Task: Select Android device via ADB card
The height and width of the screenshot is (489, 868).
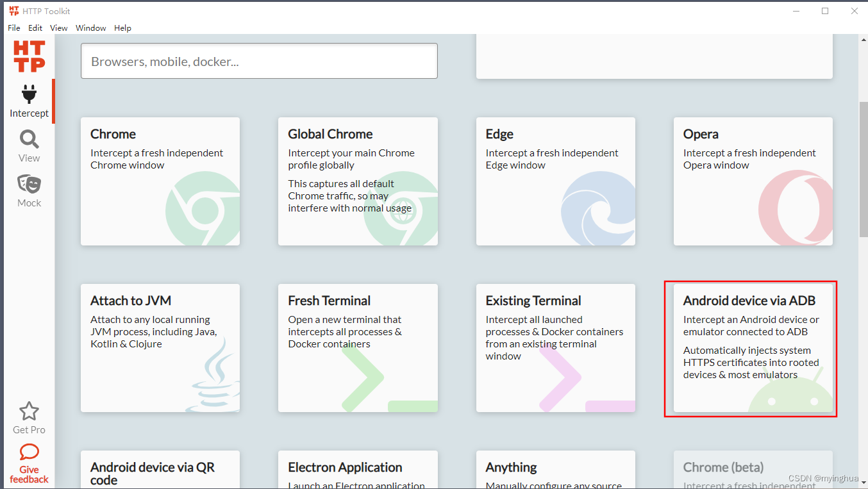Action: point(753,348)
